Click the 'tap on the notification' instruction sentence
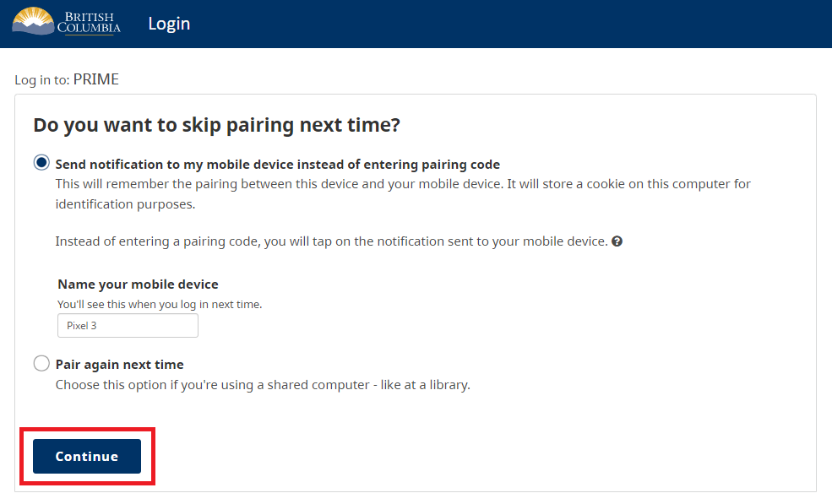Screen dimensions: 832x504 click(332, 241)
